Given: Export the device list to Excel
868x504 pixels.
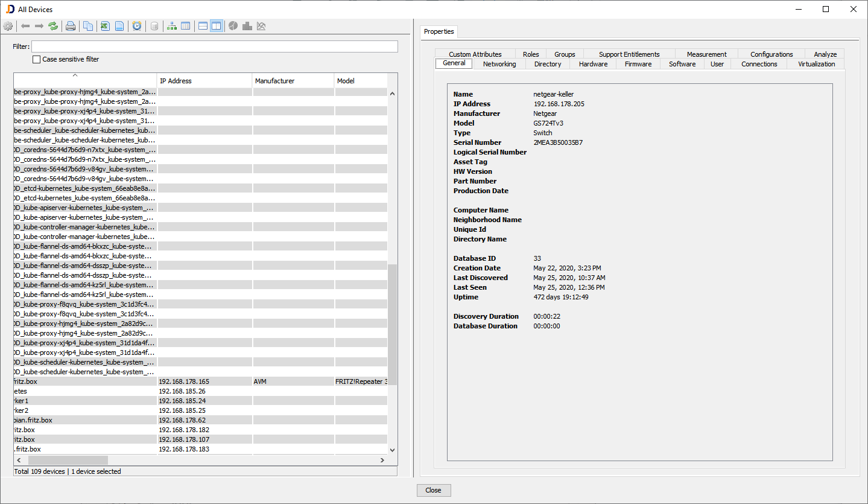Looking at the screenshot, I should tap(104, 25).
